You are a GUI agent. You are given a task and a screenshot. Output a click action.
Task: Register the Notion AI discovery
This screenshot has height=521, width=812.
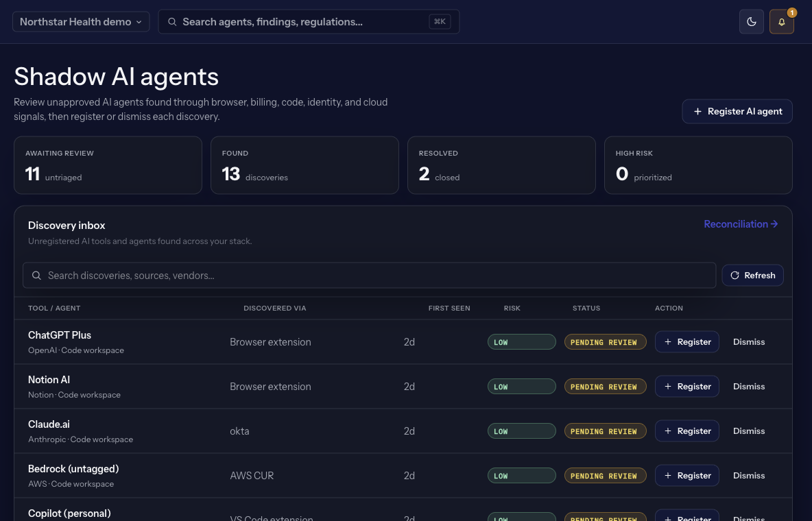(x=686, y=387)
